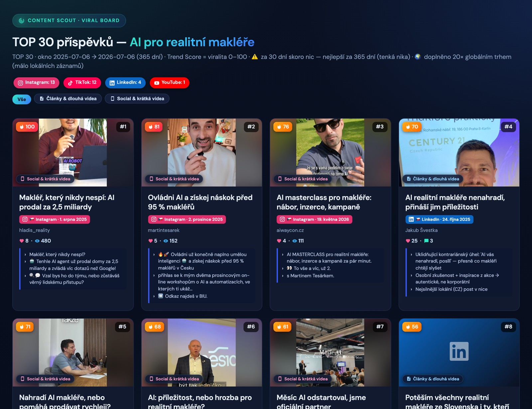Open title Ovládni AI a získej náskok
The image size is (532, 409).
(200, 202)
